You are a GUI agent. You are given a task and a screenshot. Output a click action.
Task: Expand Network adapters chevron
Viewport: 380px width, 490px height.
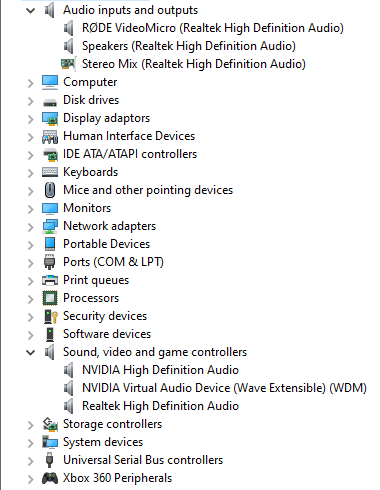click(31, 227)
